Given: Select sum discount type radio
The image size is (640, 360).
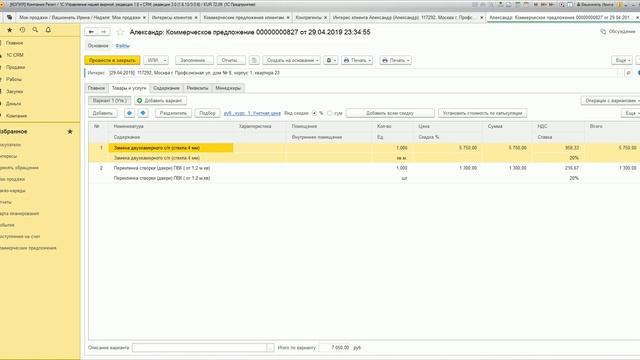Looking at the screenshot, I should [329, 113].
